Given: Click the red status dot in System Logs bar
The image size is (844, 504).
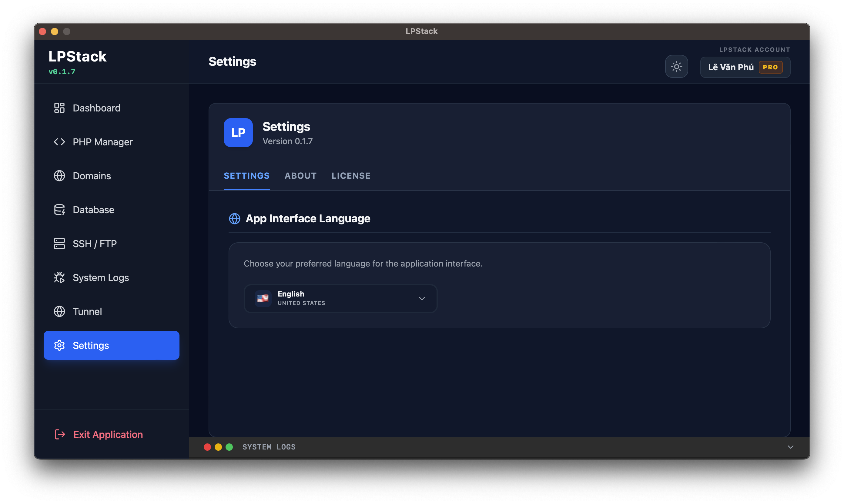Looking at the screenshot, I should [x=208, y=447].
